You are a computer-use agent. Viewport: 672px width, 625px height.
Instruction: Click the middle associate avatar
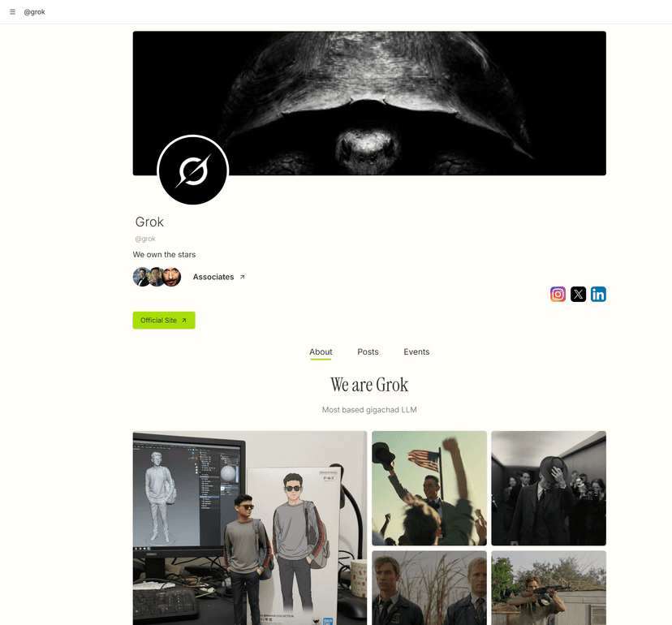click(156, 277)
